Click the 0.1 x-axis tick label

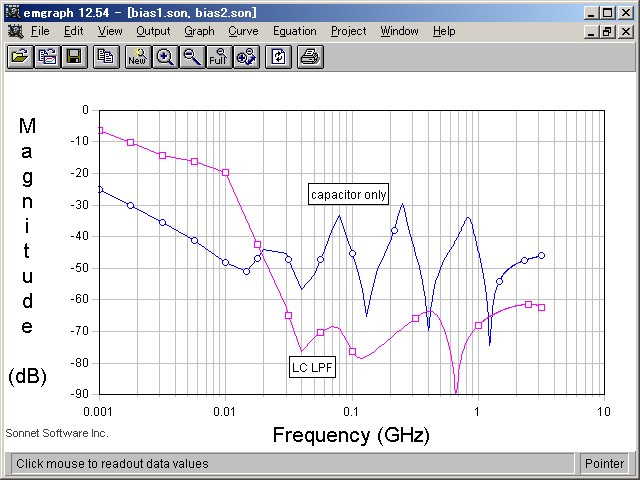point(351,411)
